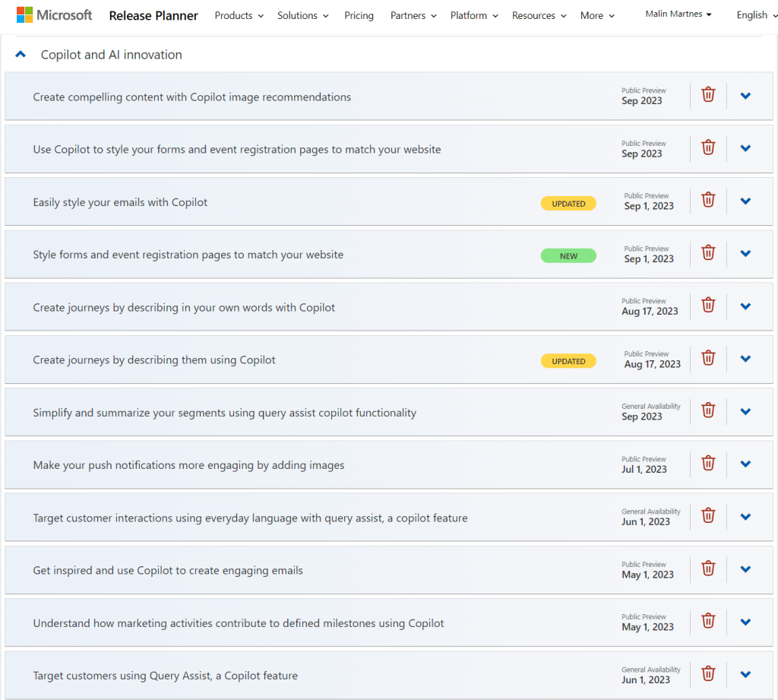The image size is (778, 700).
Task: Collapse the "Copilot and AI innovation" section
Action: tap(20, 54)
